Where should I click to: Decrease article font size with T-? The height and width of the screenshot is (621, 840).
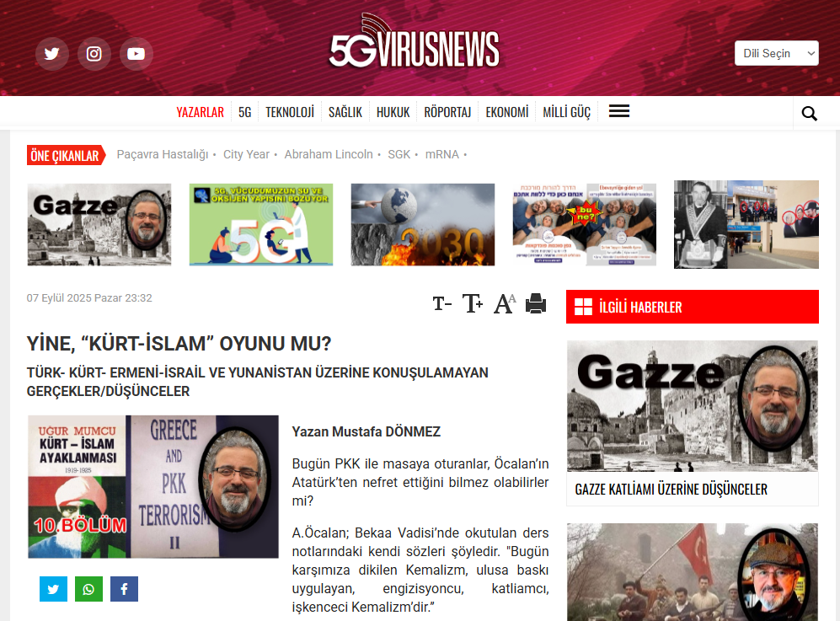tap(442, 304)
